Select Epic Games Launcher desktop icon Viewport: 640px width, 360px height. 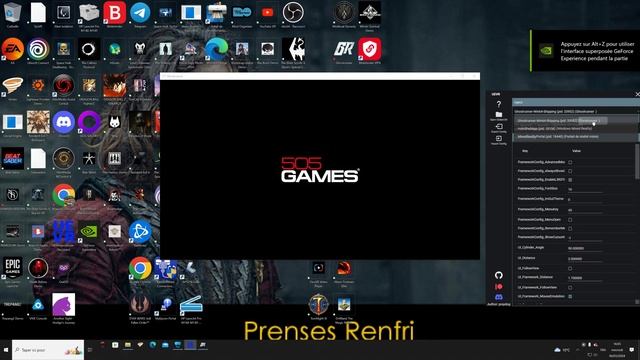click(x=13, y=270)
